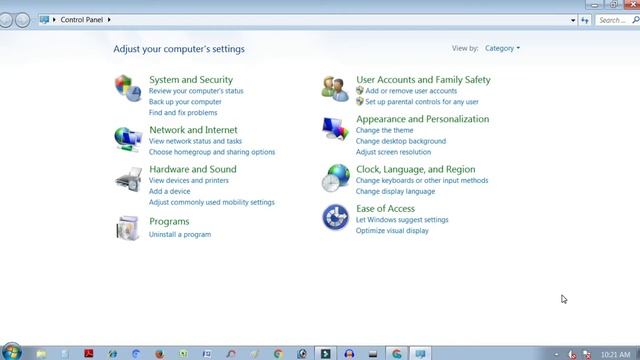Click Add a device link
640x360 pixels.
[169, 191]
